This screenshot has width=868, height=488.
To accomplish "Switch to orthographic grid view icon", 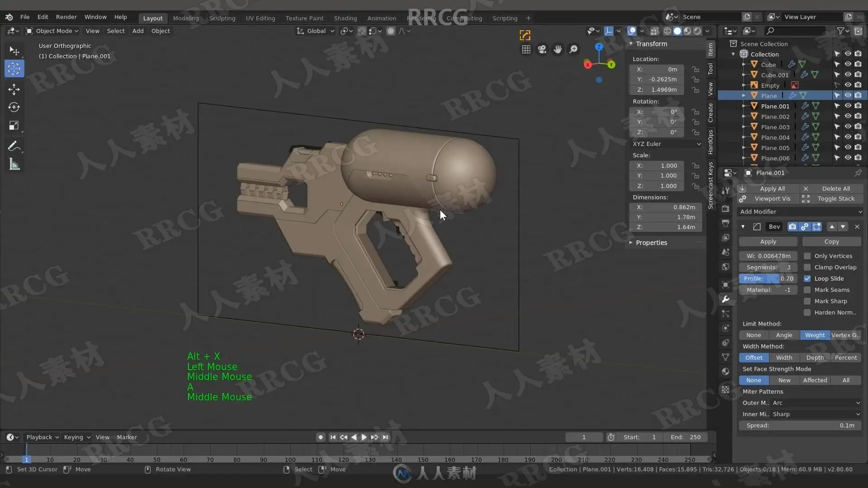I will (526, 49).
